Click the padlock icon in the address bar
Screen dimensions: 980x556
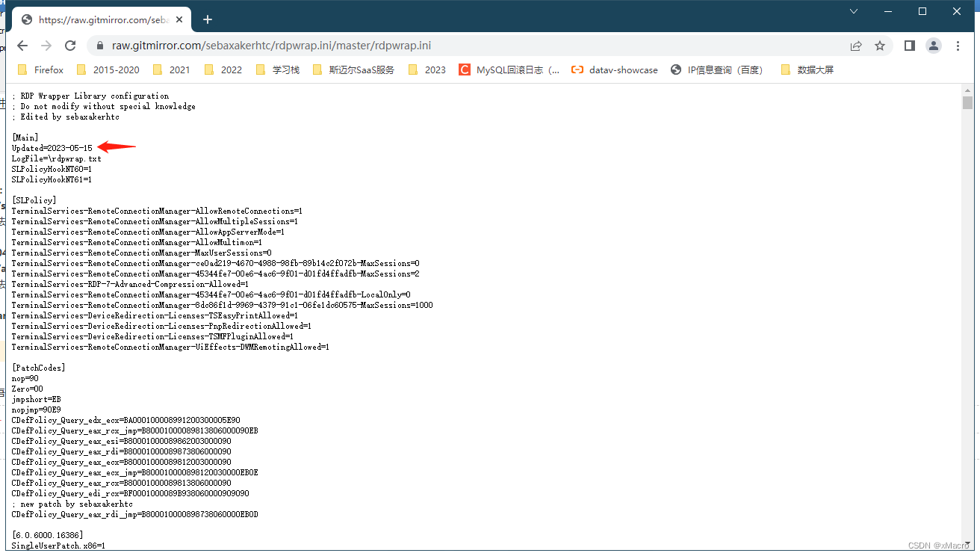[x=99, y=45]
